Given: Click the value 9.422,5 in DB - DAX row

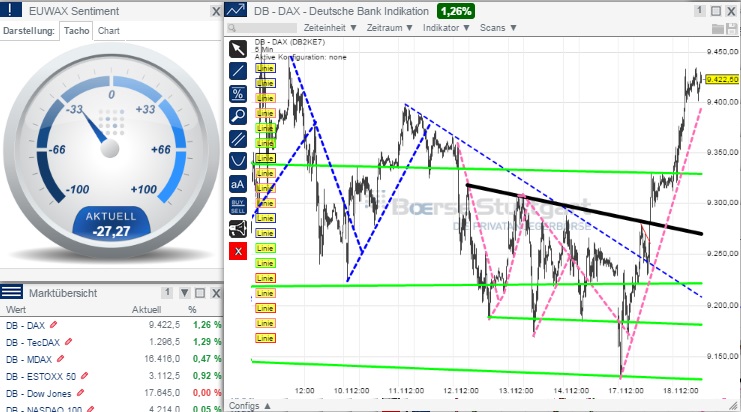Looking at the screenshot, I should pos(164,325).
